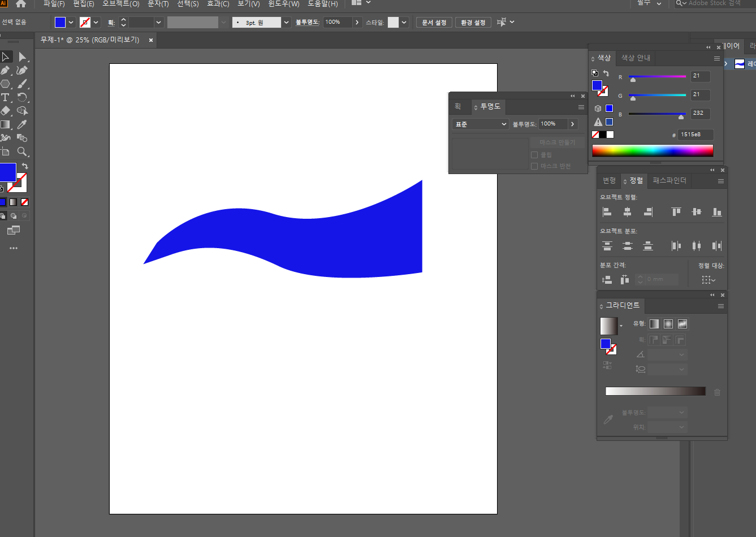
Task: Open the 필수 workspace switcher
Action: coord(650,3)
